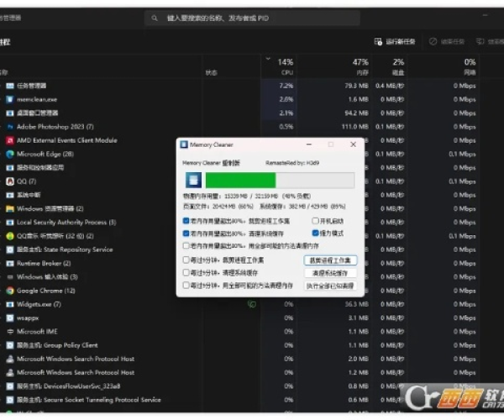
Task: Click the 0.4 MB/秒 disk value for 任务管理器
Action: pos(390,86)
